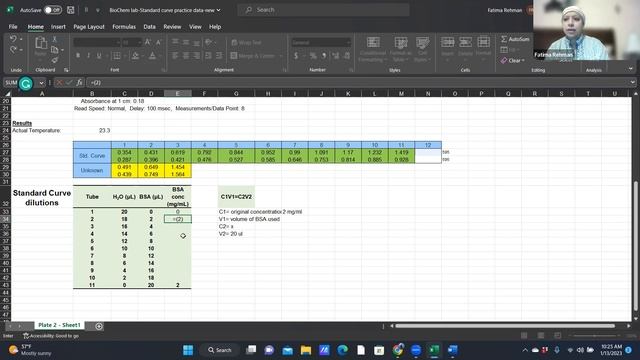Click the Cancel X in formula bar

[x=59, y=82]
